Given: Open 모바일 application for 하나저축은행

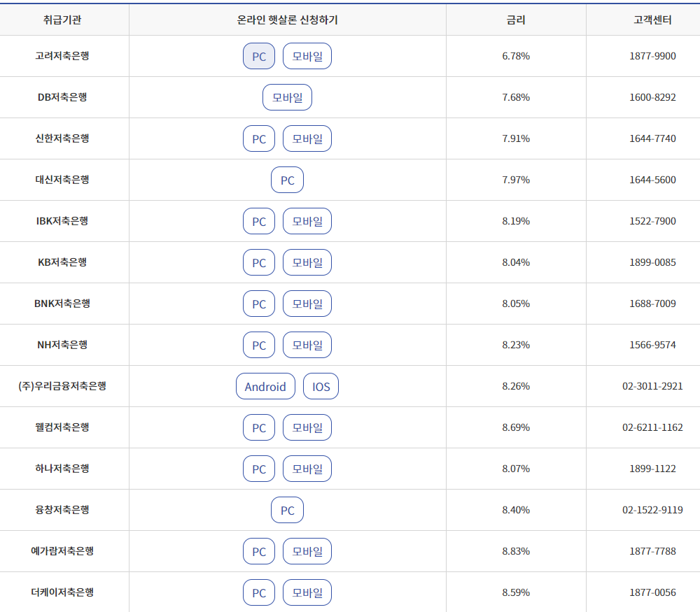Looking at the screenshot, I should [x=307, y=469].
